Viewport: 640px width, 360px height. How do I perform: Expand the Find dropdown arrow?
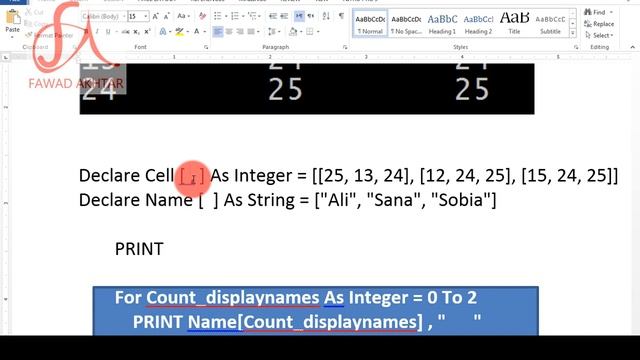click(x=611, y=12)
